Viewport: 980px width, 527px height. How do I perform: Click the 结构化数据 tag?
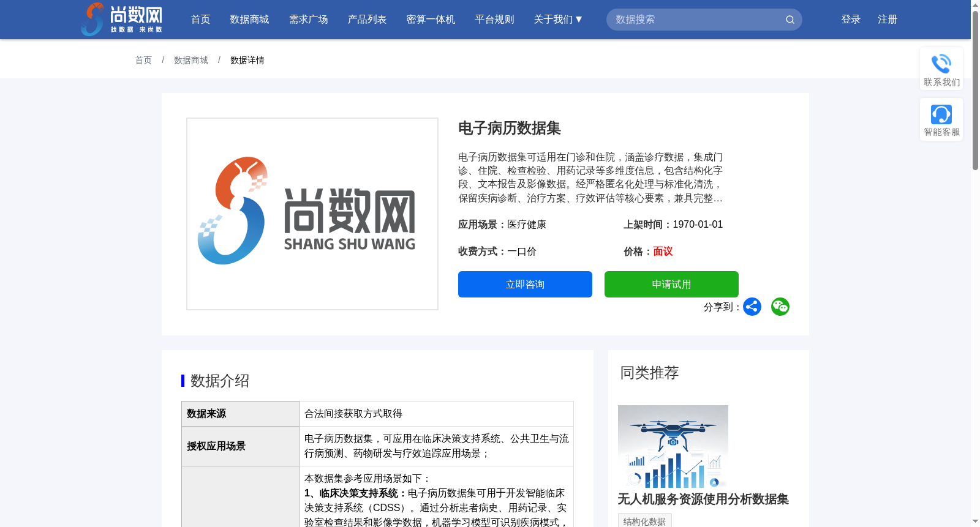pyautogui.click(x=645, y=521)
